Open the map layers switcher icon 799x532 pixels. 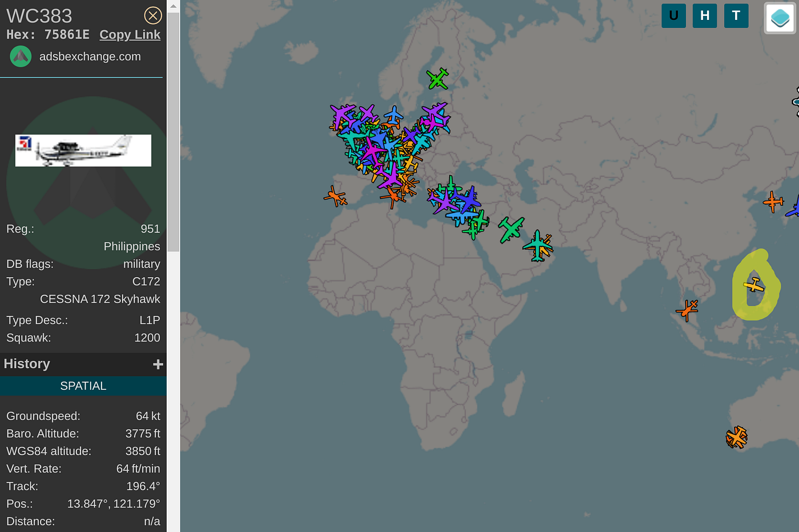[780, 18]
